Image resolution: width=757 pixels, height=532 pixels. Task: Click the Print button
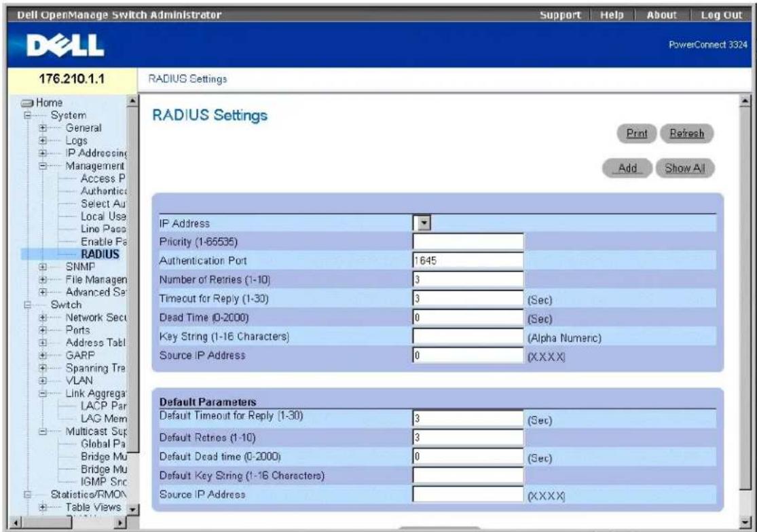click(x=636, y=134)
